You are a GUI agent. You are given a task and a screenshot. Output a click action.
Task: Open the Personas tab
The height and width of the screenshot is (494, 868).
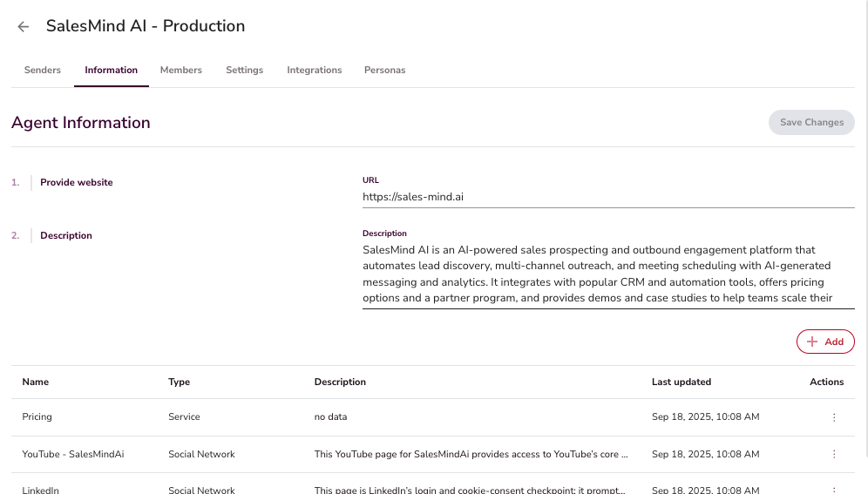pyautogui.click(x=384, y=70)
